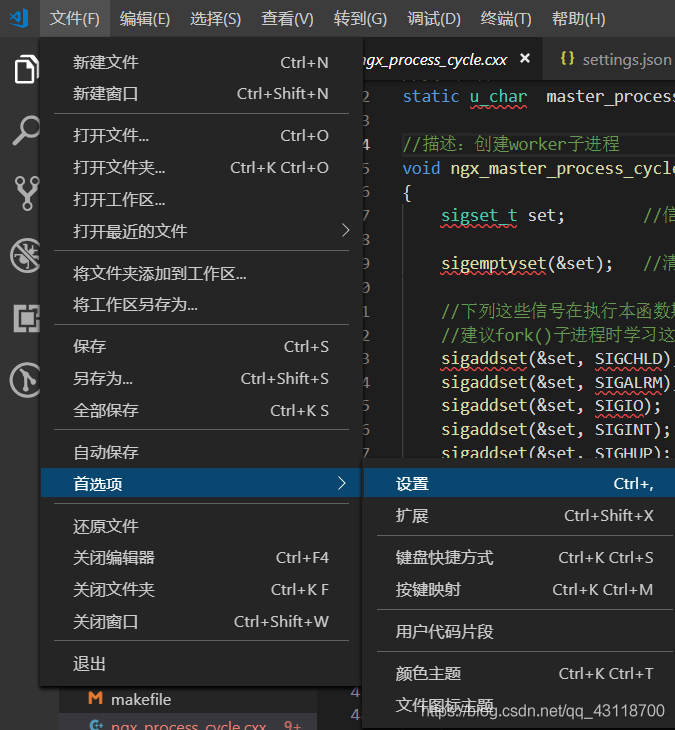Viewport: 675px width, 730px height.
Task: Click sigemptyset(&set) call in code
Action: tap(526, 264)
